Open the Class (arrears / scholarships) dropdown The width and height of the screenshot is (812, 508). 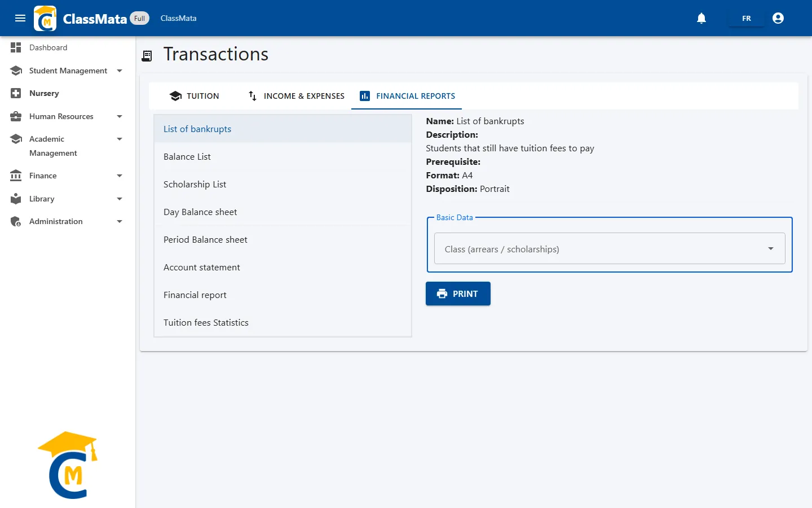pos(610,248)
